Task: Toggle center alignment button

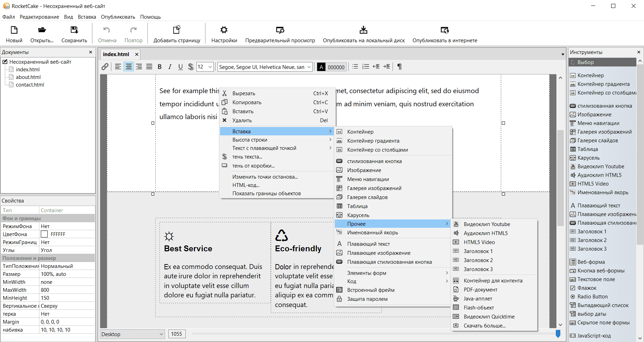Action: 129,67
